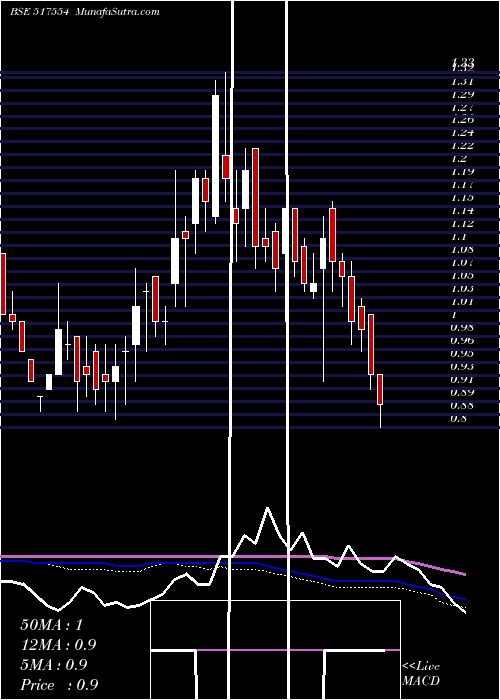The width and height of the screenshot is (500, 700).
Task: Click the BSE 517554 ticker label
Action: pyautogui.click(x=39, y=12)
